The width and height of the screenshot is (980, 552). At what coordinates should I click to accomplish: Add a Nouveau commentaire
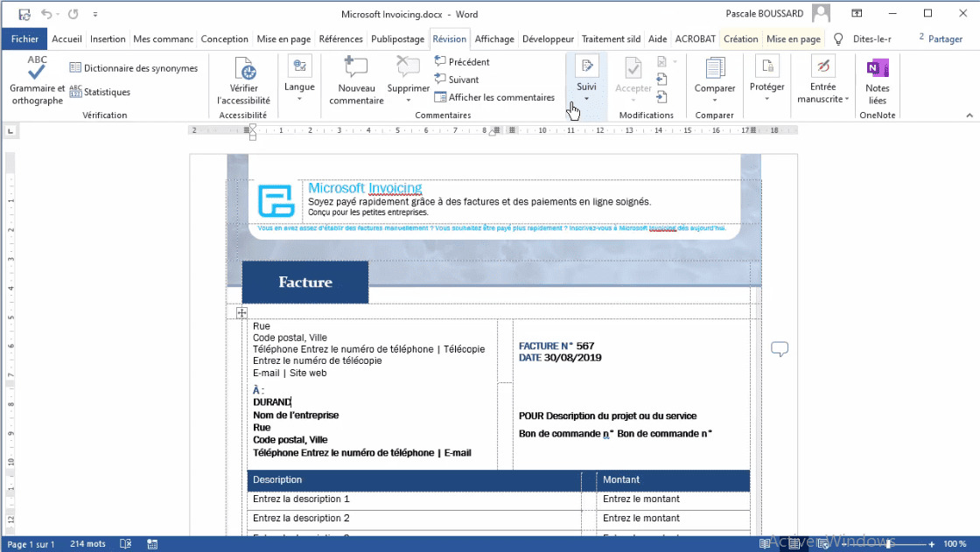coord(356,80)
